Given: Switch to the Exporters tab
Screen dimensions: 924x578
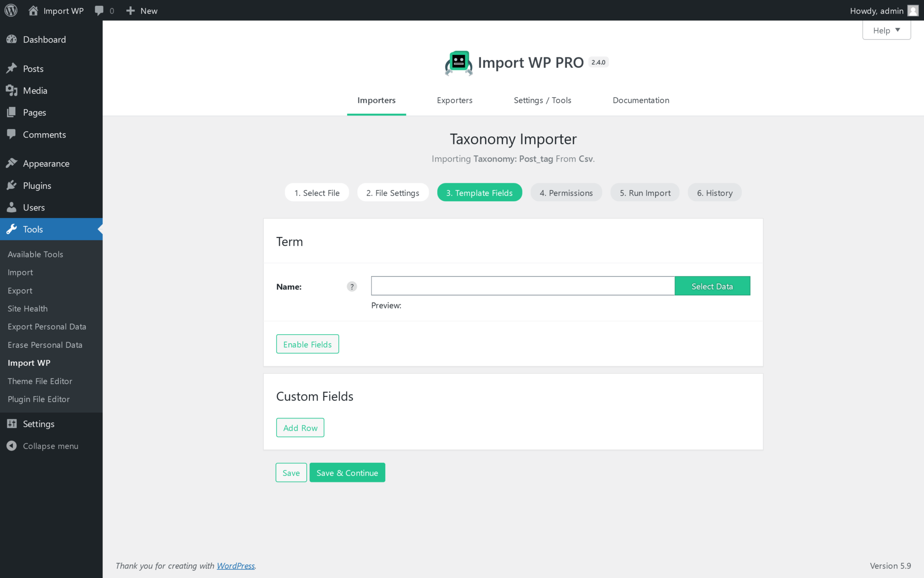Looking at the screenshot, I should pyautogui.click(x=454, y=100).
